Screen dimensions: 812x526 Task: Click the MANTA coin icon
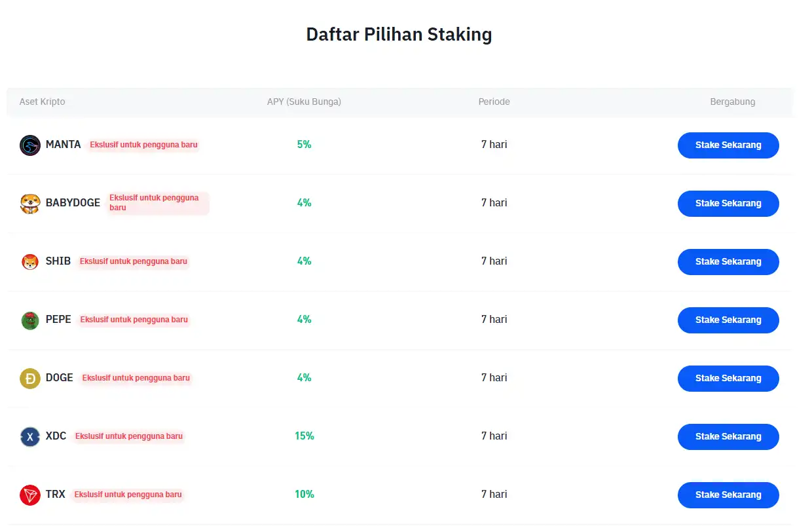tap(29, 145)
